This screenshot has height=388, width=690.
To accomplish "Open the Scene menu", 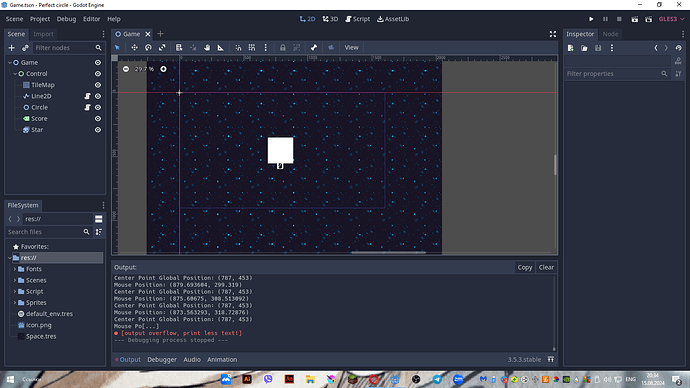I will tap(14, 19).
